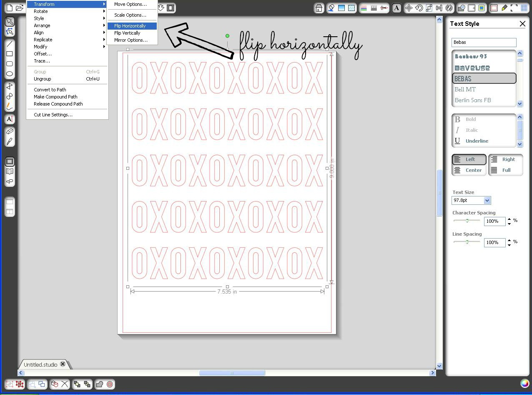Create a new document from the toolbar
This screenshot has height=395, width=532.
(x=9, y=8)
